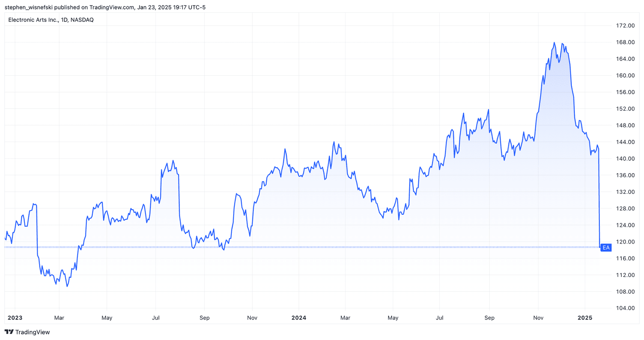Click the 104.00 price axis label
The width and height of the screenshot is (644, 340).
[x=626, y=308]
